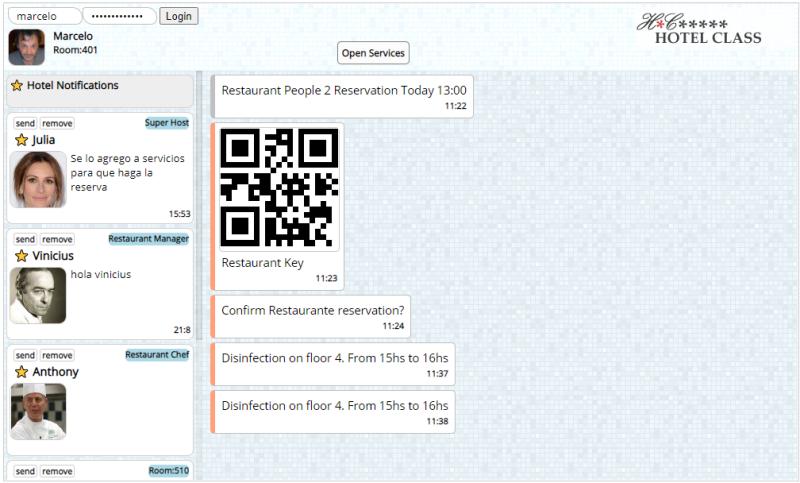
Task: Click the Login button
Action: (x=179, y=16)
